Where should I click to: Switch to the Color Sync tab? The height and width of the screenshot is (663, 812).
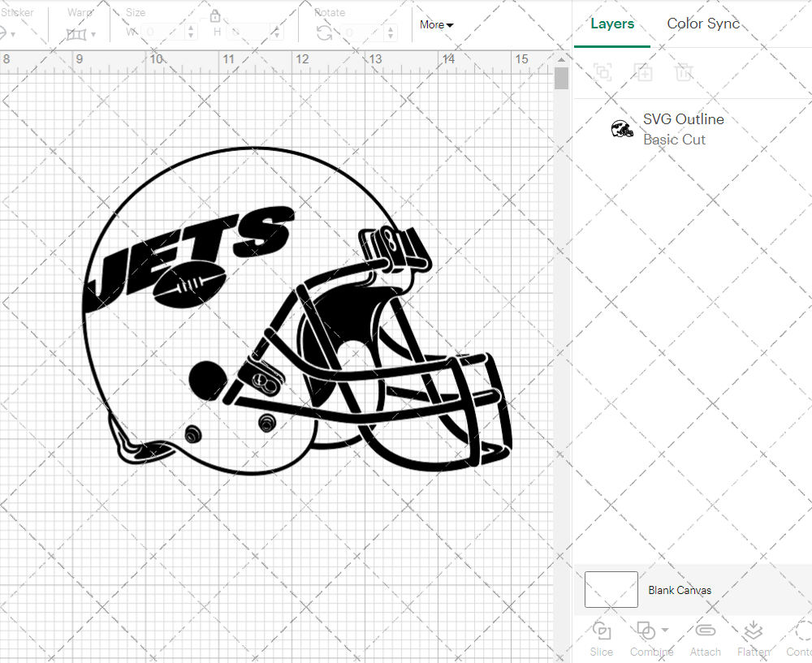click(703, 24)
